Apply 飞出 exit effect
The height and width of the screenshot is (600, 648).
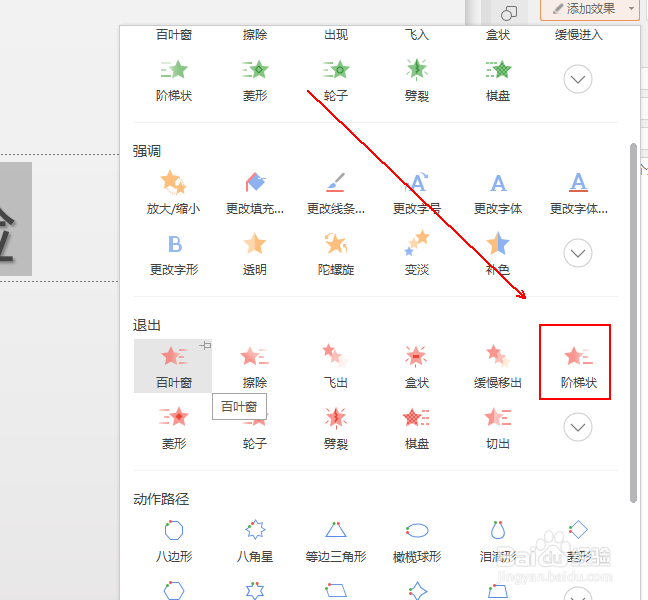336,366
